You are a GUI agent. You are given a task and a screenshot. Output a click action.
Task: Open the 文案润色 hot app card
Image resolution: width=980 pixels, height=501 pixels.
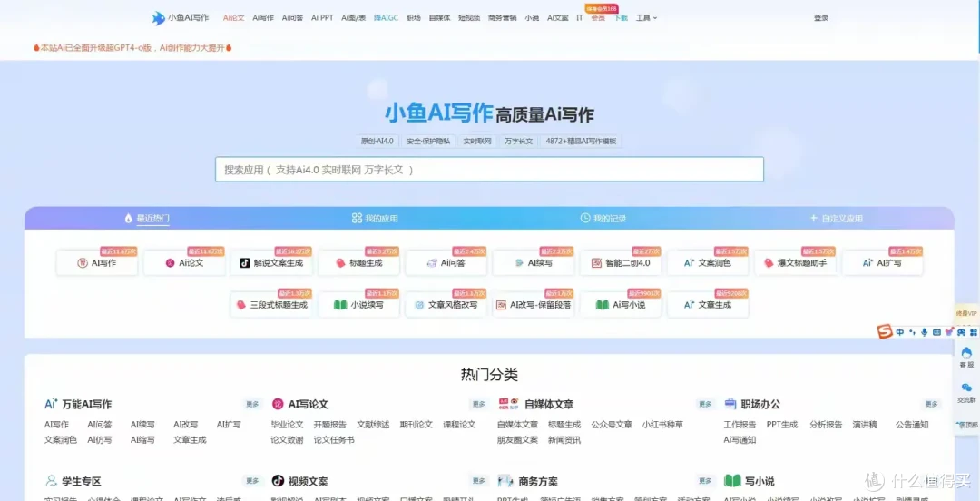pos(708,263)
